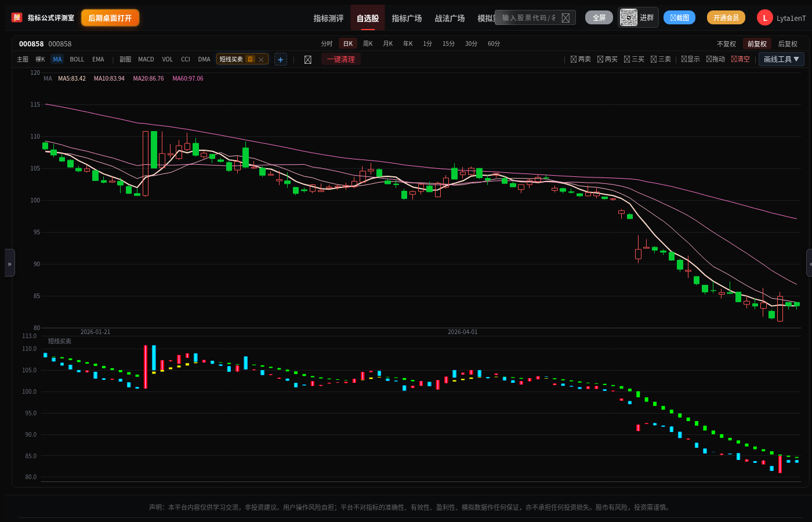Click the 截图 screenshot button
Screen dimensions: 812x522
pos(679,18)
